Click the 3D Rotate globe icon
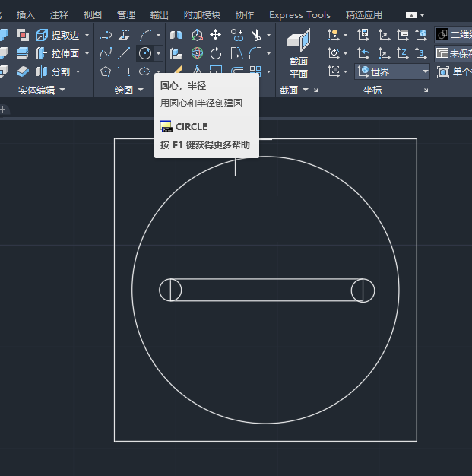This screenshot has width=472, height=476. click(197, 53)
